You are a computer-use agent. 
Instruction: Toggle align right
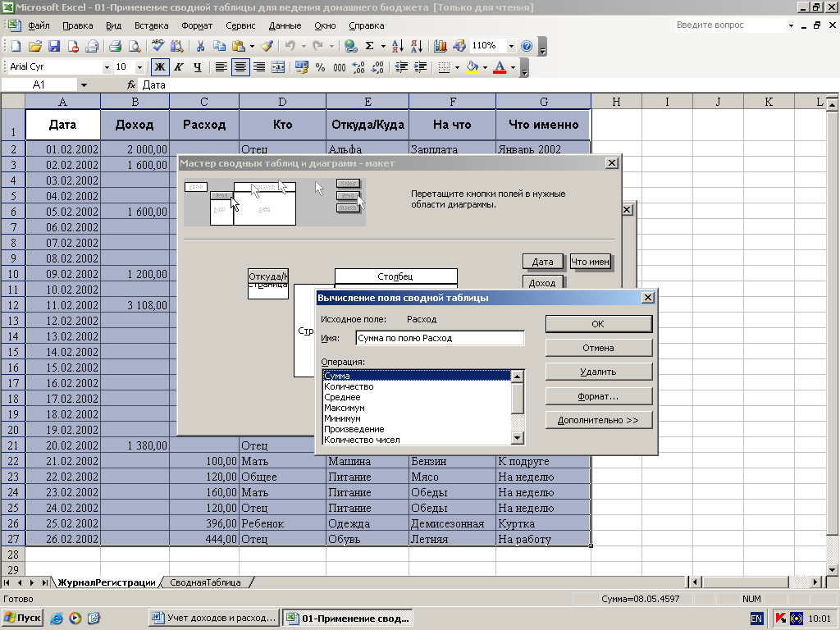pos(258,67)
